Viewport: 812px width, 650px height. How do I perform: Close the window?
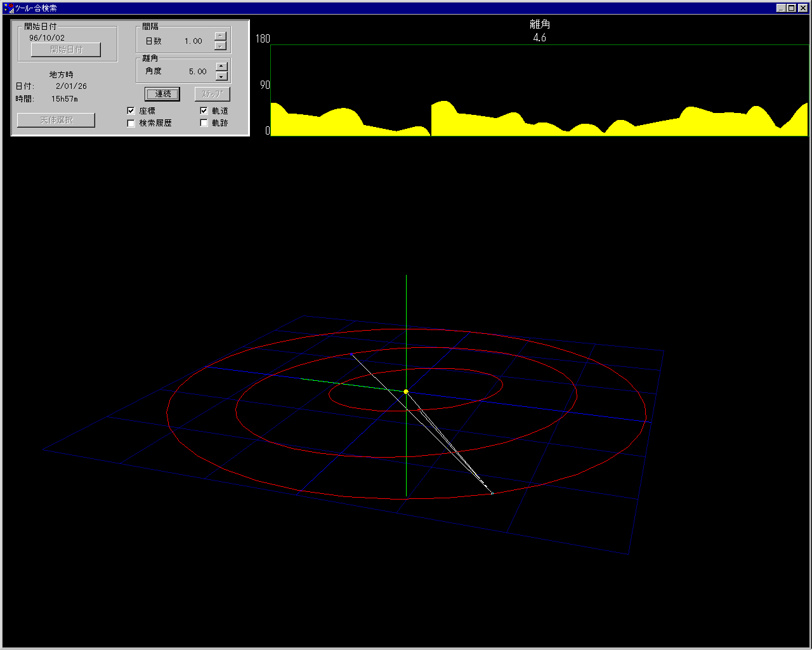(x=802, y=8)
